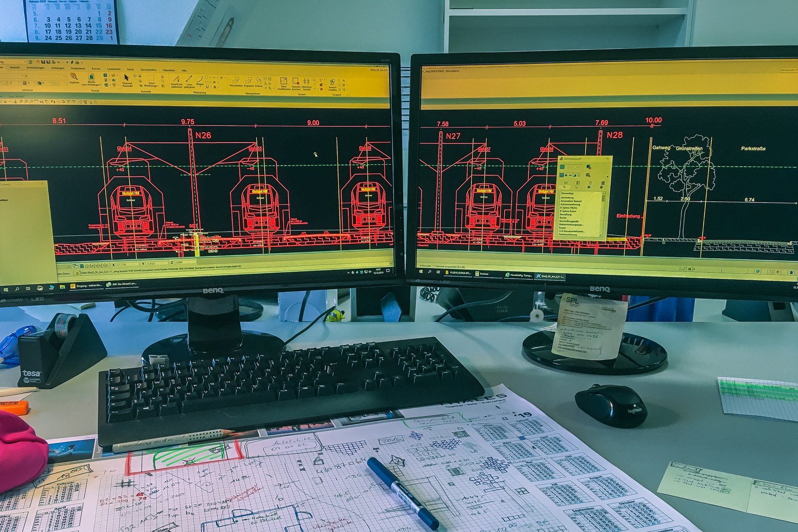Click the Elementtyp list scroll down arrow
Image resolution: width=798 pixels, height=532 pixels.
(x=600, y=235)
